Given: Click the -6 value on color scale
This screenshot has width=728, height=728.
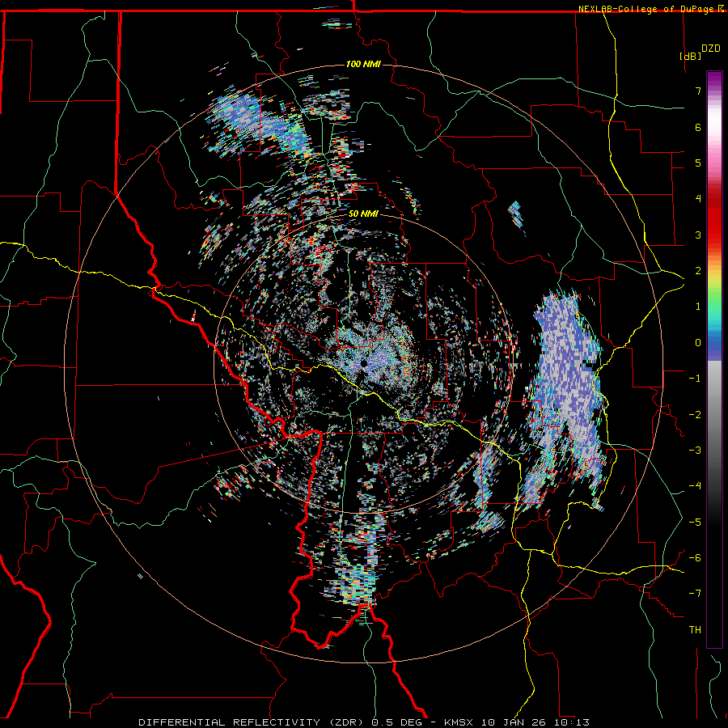Looking at the screenshot, I should pyautogui.click(x=695, y=558).
